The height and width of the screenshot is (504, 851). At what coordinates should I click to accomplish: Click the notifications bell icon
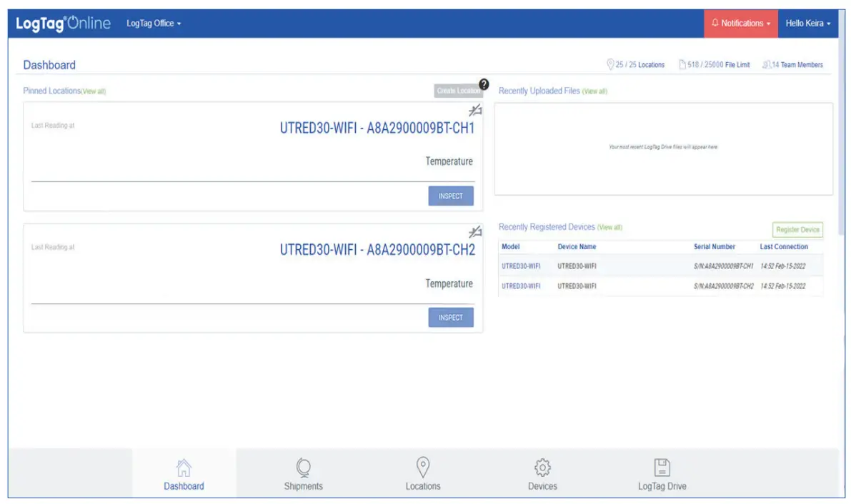point(715,23)
